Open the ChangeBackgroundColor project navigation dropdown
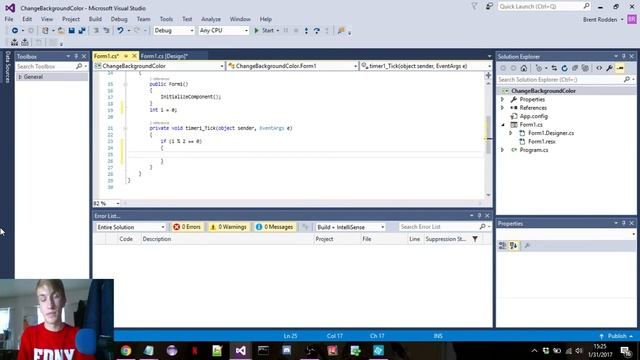The height and width of the screenshot is (360, 640). [x=159, y=66]
